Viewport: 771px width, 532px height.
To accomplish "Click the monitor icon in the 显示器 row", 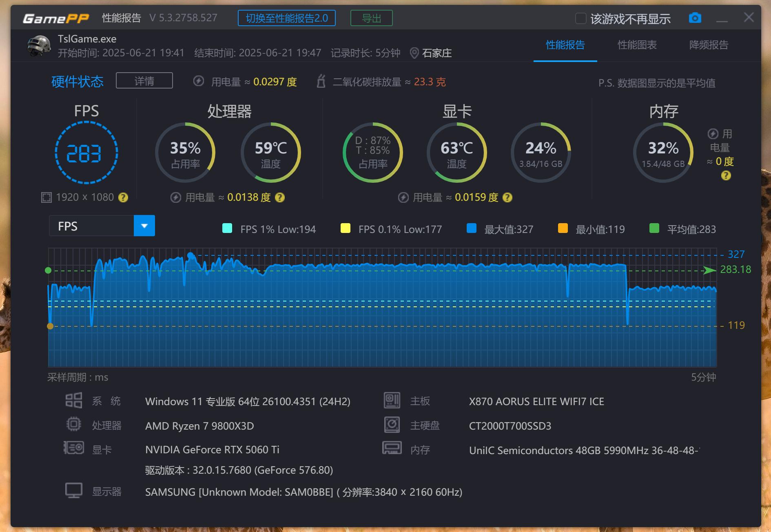I will [x=74, y=490].
